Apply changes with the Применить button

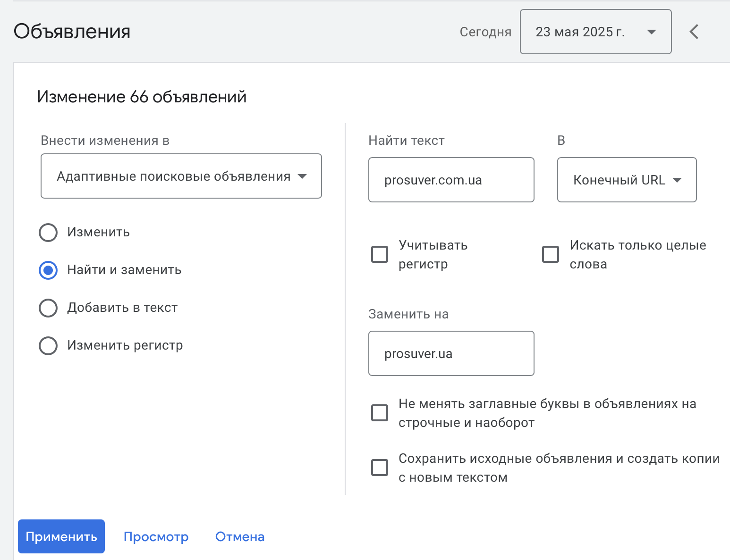[x=61, y=536]
